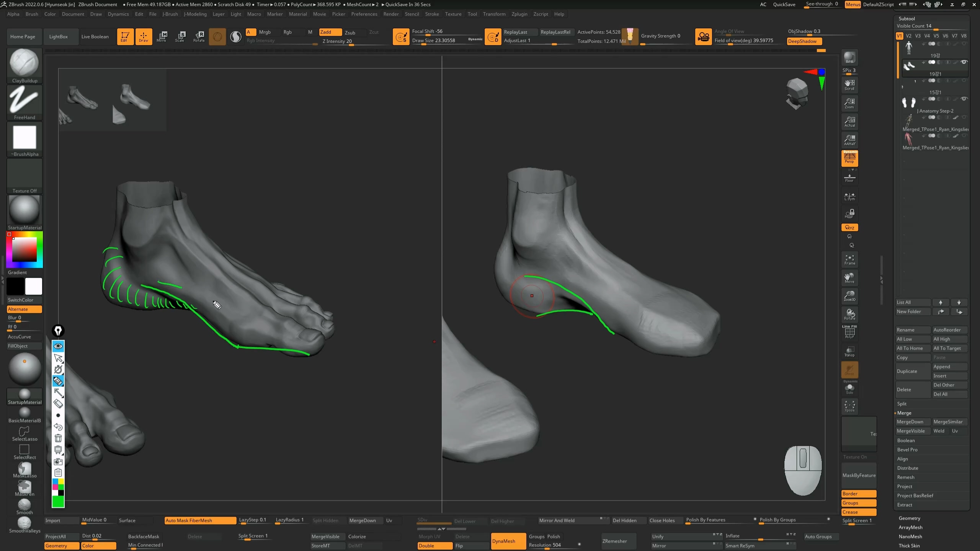Click the Floor grid icon
The width and height of the screenshot is (980, 551).
(849, 178)
